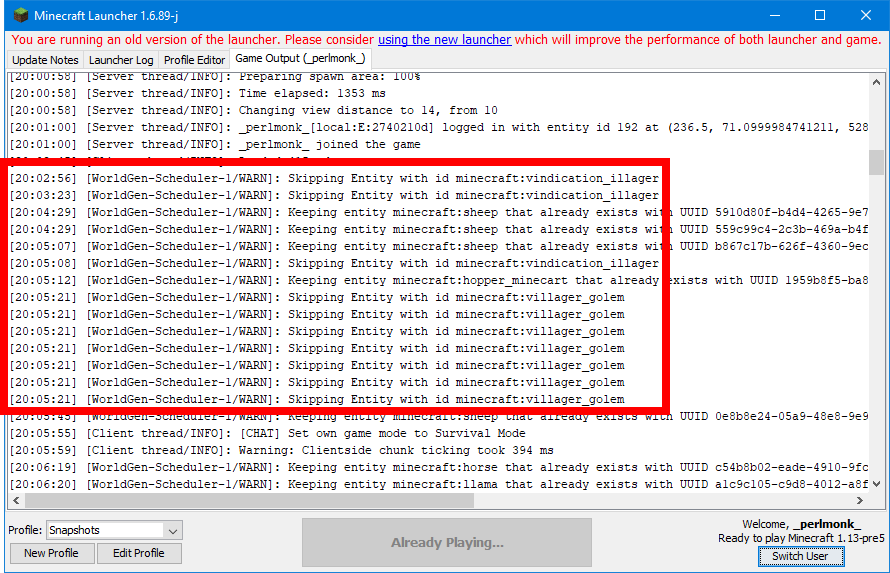The height and width of the screenshot is (573, 890).
Task: Click the Minecraft grass block title icon
Action: pos(20,15)
